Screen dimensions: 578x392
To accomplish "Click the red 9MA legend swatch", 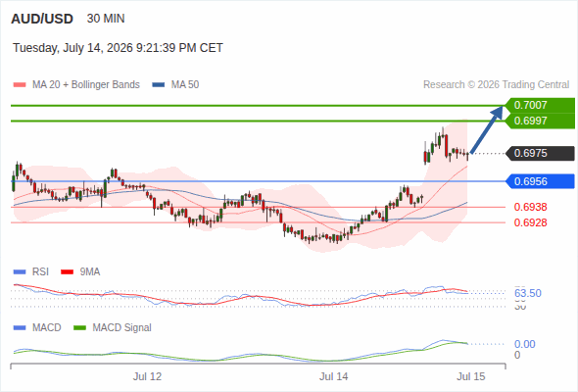I will click(x=67, y=272).
